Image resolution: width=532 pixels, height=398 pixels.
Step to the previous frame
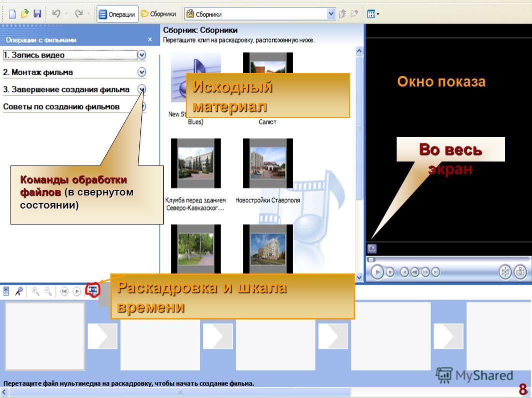pos(415,272)
